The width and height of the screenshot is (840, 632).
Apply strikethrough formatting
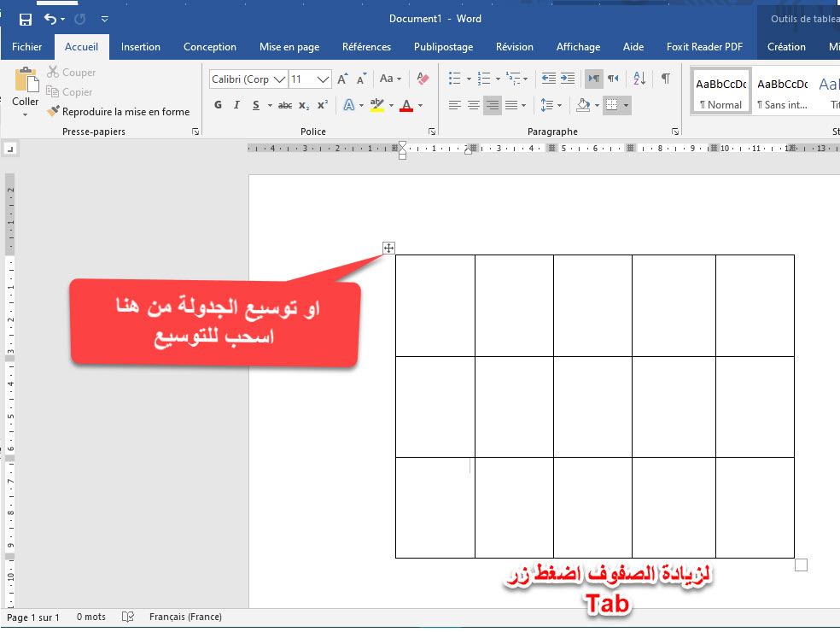pos(284,104)
